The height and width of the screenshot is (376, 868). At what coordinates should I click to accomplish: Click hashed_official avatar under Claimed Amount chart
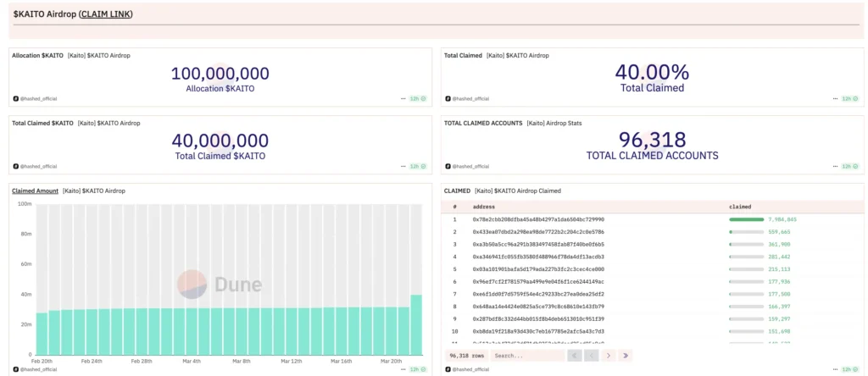15,369
